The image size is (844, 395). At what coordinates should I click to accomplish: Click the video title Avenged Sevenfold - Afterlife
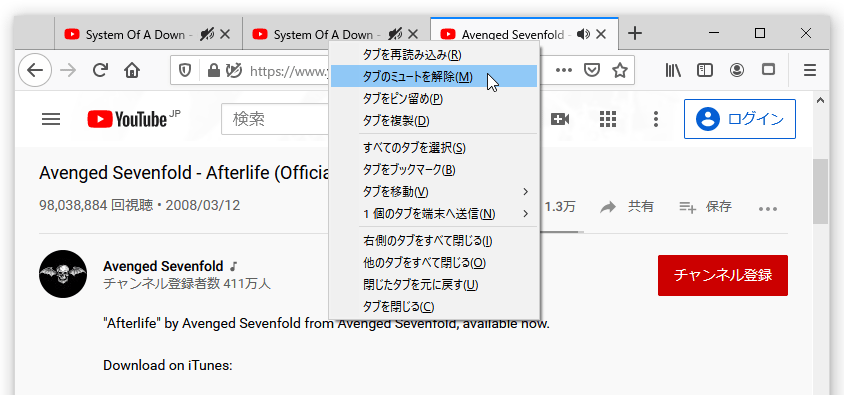(x=184, y=173)
